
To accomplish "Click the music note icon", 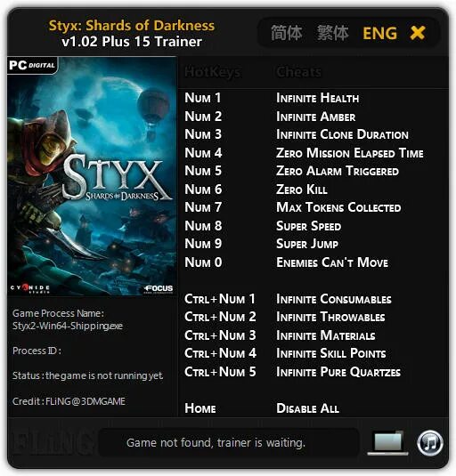I will pyautogui.click(x=430, y=443).
